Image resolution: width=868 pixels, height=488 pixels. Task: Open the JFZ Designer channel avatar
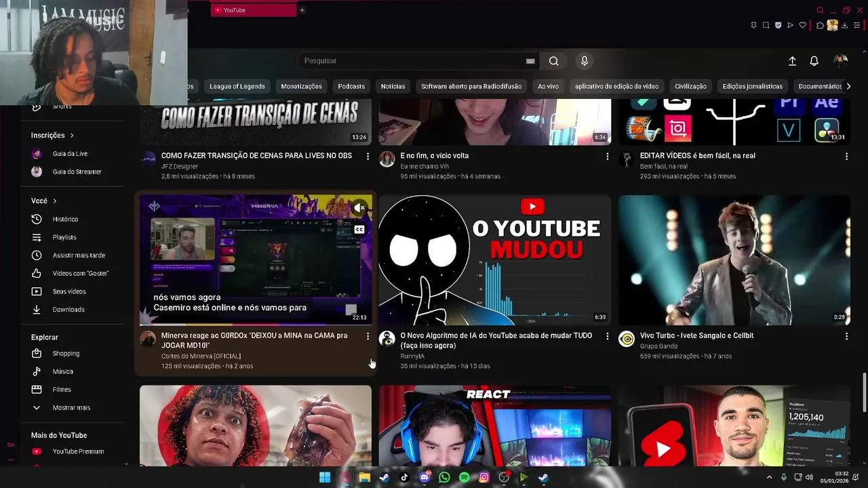148,159
